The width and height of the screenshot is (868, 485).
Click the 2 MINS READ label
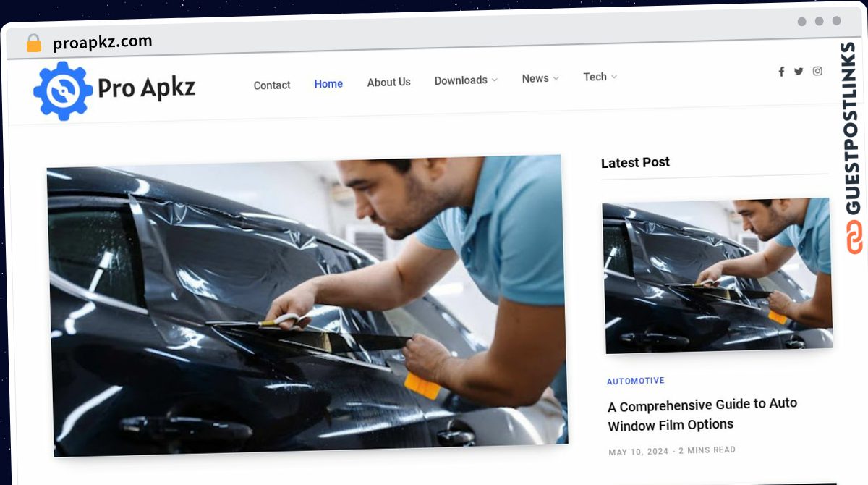(x=707, y=450)
